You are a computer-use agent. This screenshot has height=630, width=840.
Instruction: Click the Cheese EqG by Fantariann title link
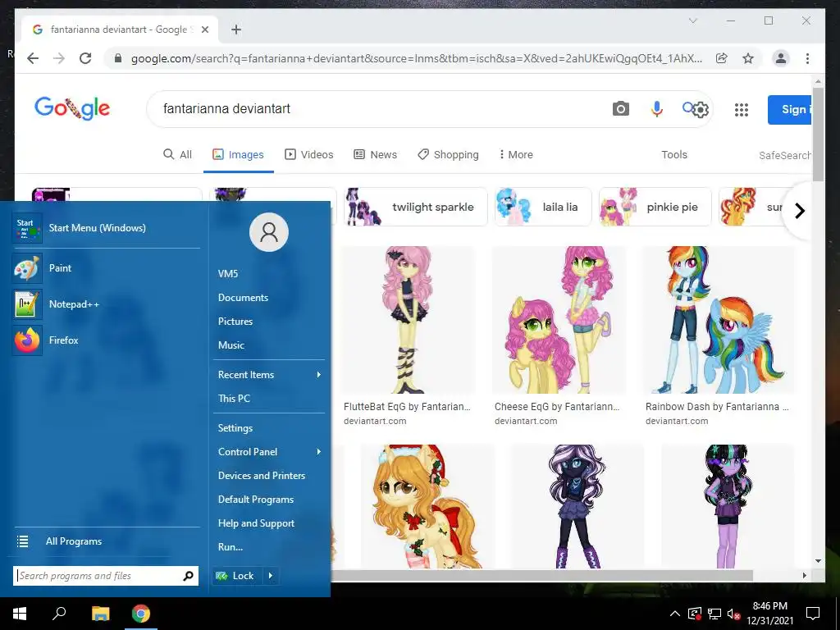coord(557,407)
